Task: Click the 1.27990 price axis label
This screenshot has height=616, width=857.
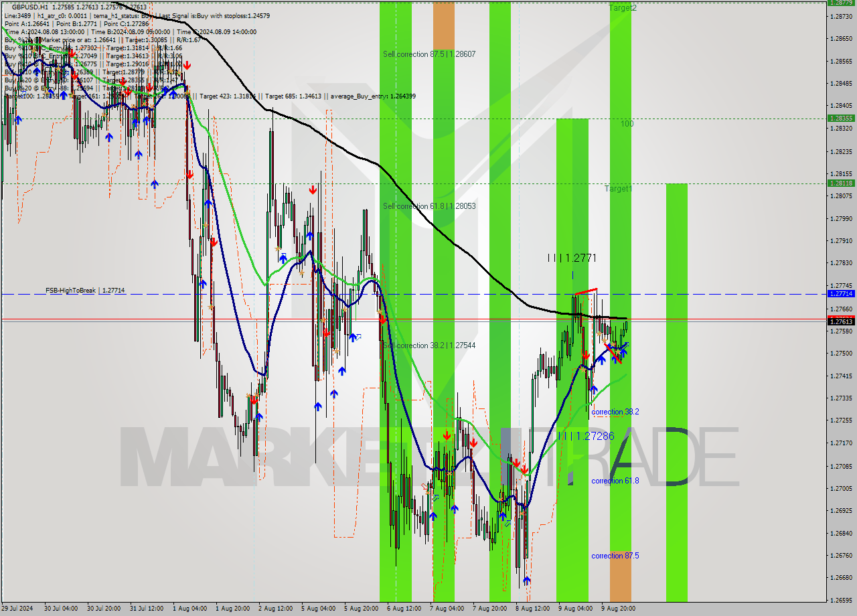Action: click(x=840, y=218)
